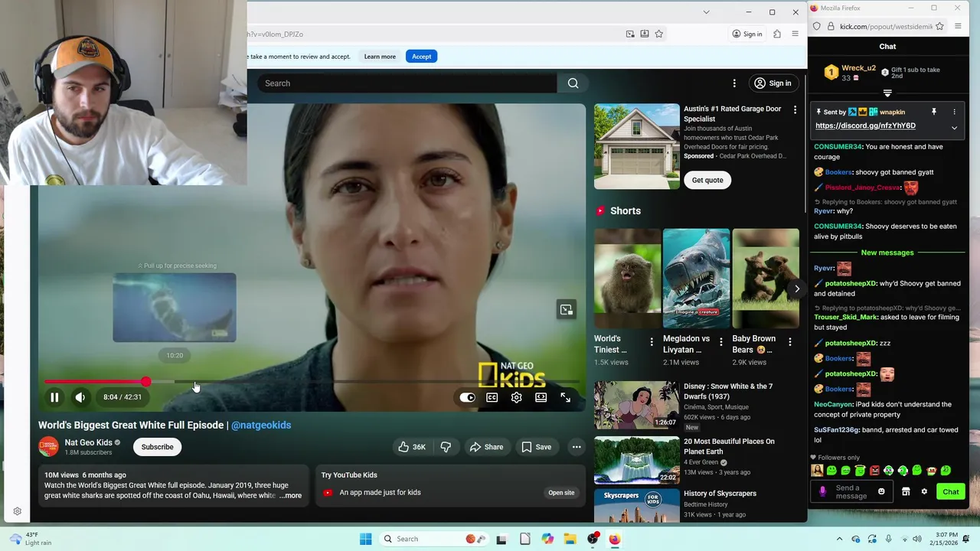Open Windows Start menu
Screen dimensions: 980x551
pyautogui.click(x=366, y=539)
